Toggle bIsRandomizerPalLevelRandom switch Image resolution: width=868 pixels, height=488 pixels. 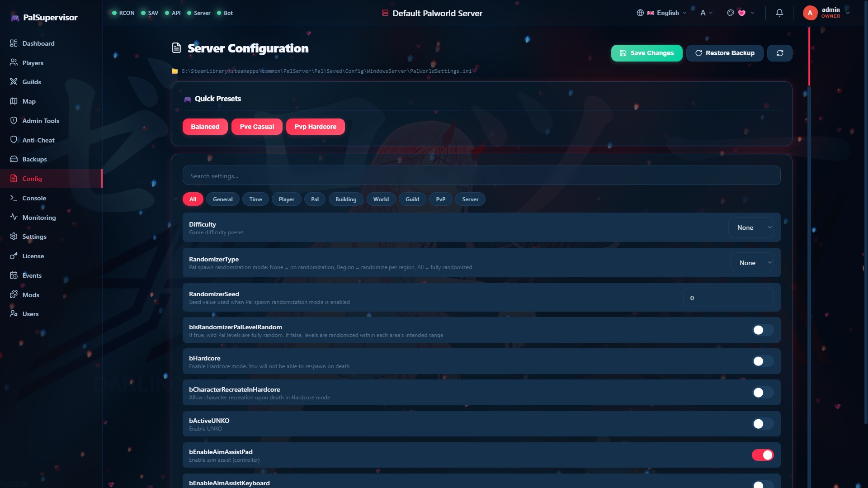763,330
